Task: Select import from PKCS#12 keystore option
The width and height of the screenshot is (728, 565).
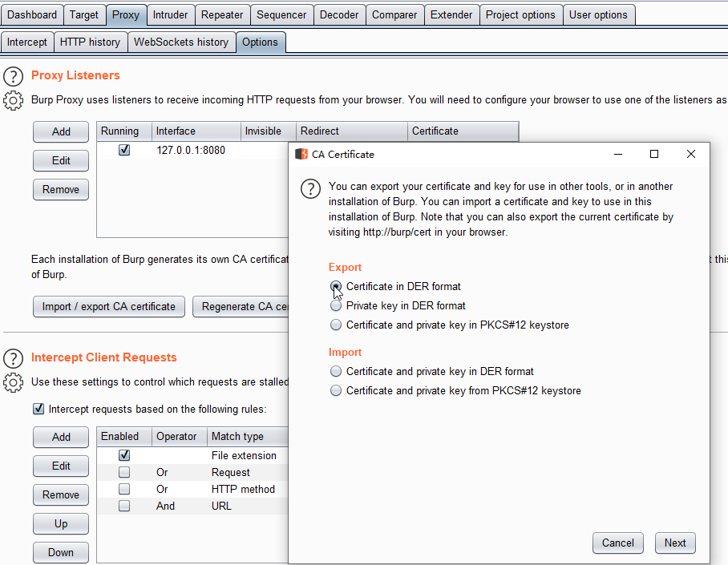Action: pos(336,390)
